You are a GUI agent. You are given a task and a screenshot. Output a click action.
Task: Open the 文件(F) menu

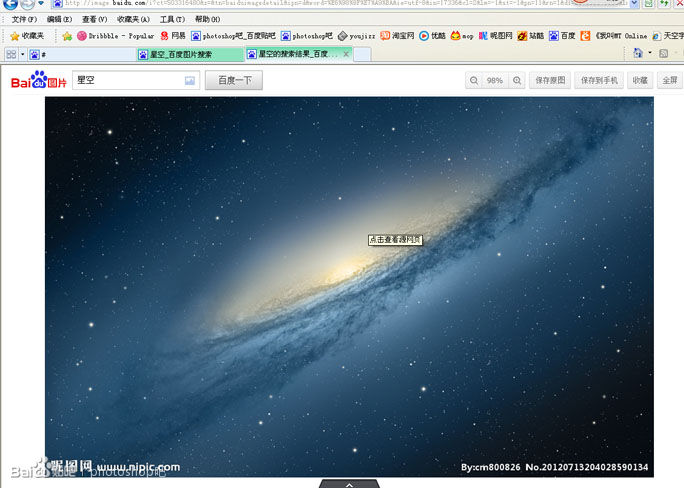(x=24, y=19)
